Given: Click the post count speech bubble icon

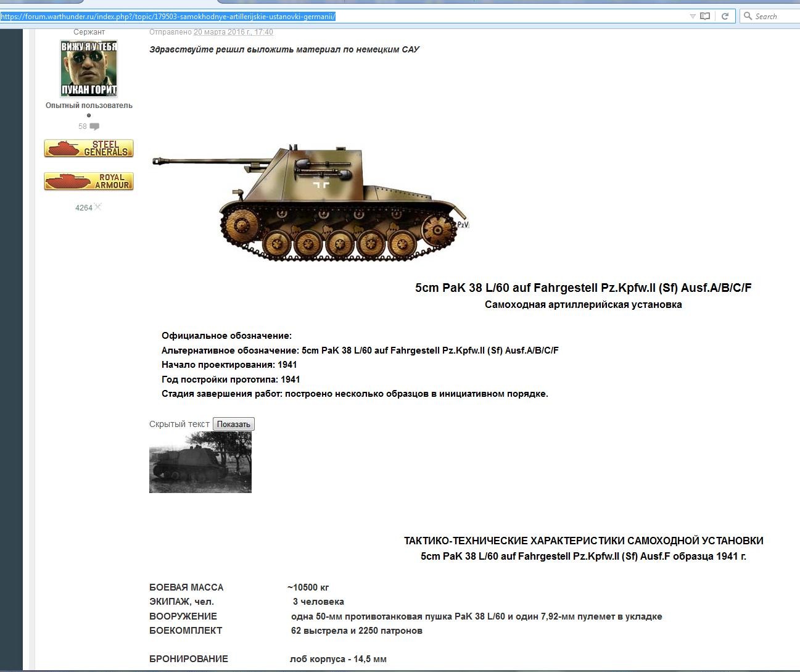Looking at the screenshot, I should [94, 127].
